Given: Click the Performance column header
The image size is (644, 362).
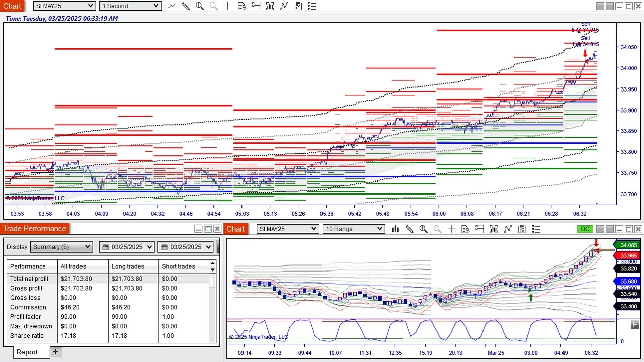Looking at the screenshot, I should 33,267.
